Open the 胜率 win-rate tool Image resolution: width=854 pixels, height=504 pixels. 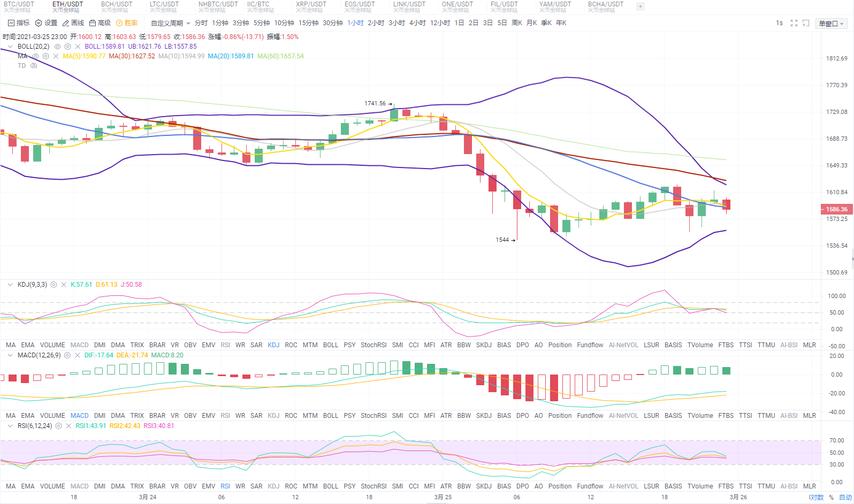(x=127, y=23)
